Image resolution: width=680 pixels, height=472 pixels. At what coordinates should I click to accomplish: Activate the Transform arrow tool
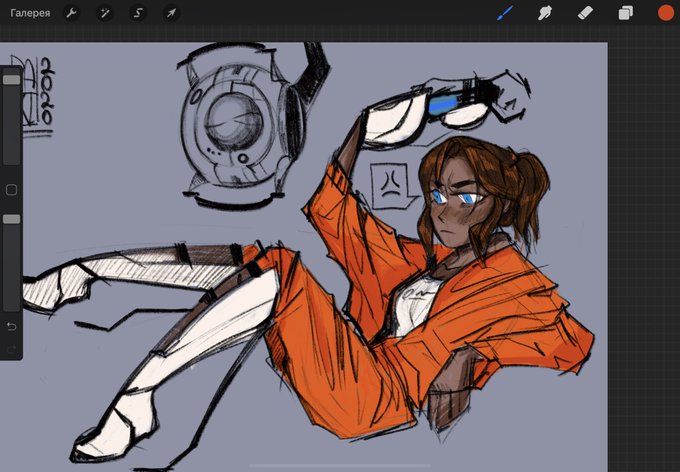(x=171, y=13)
